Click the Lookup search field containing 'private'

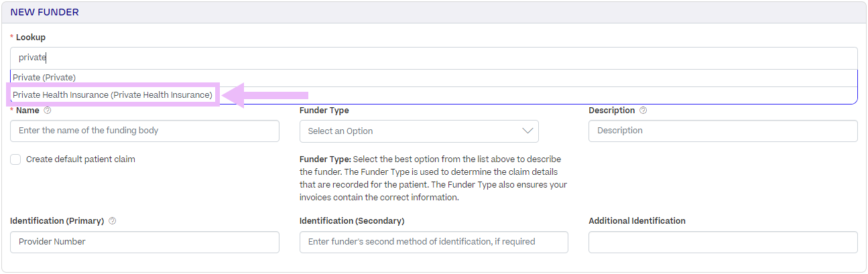tap(434, 58)
